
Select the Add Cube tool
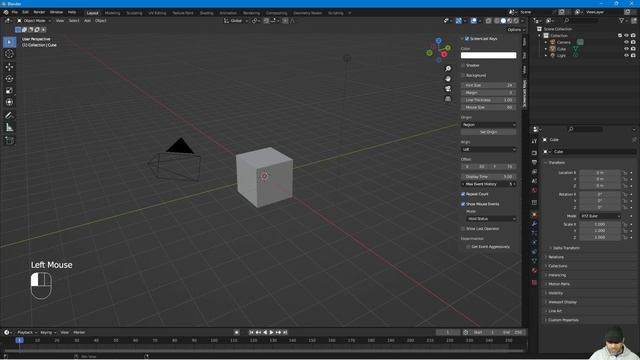click(x=9, y=140)
